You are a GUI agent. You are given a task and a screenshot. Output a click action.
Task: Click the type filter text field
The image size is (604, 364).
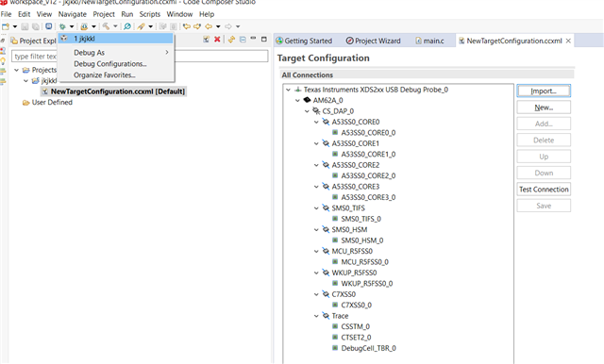pos(140,57)
